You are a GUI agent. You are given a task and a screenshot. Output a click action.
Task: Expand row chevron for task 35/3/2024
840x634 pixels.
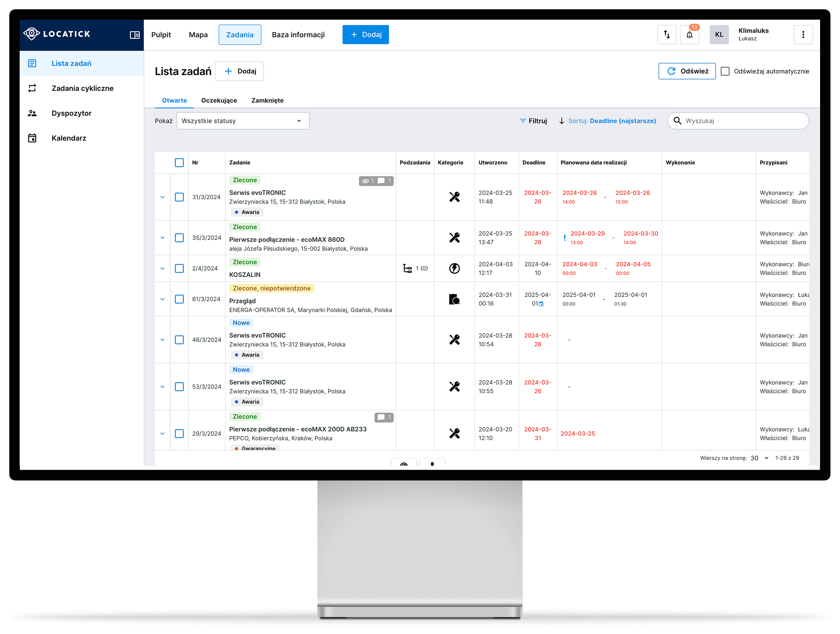click(162, 238)
